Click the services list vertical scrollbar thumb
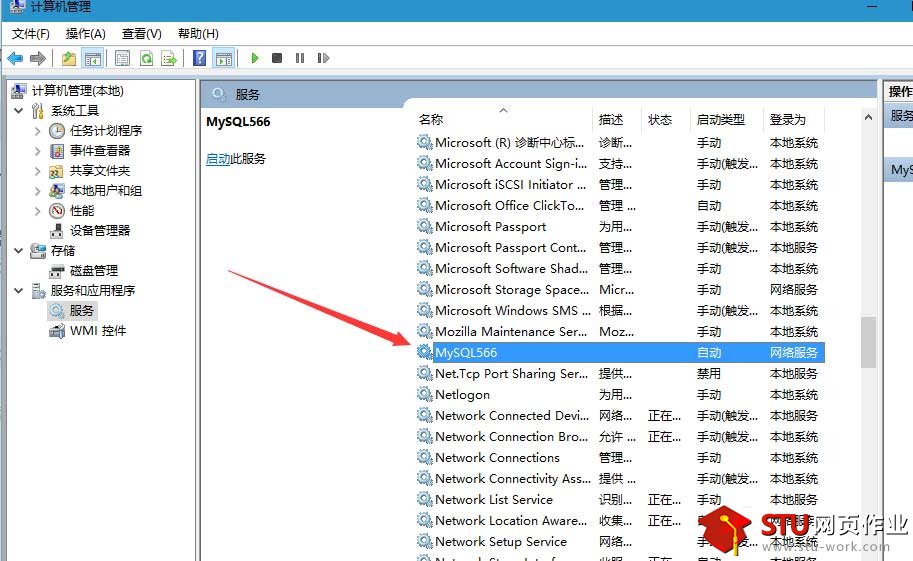Viewport: 913px width, 561px height. point(868,342)
